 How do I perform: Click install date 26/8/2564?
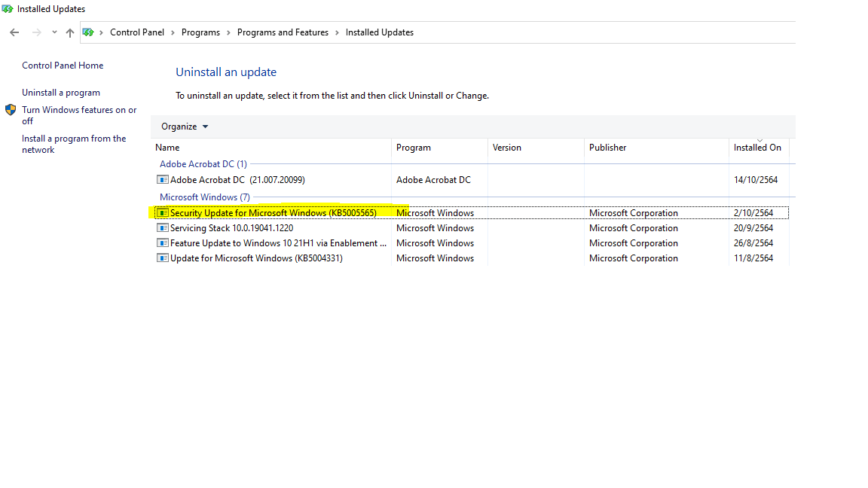coord(753,243)
